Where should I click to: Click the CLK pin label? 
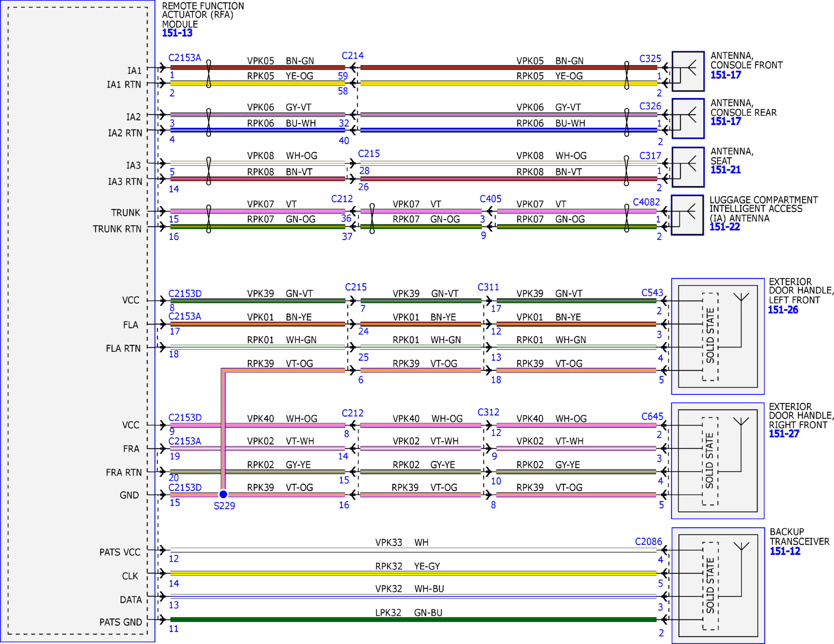click(x=130, y=576)
